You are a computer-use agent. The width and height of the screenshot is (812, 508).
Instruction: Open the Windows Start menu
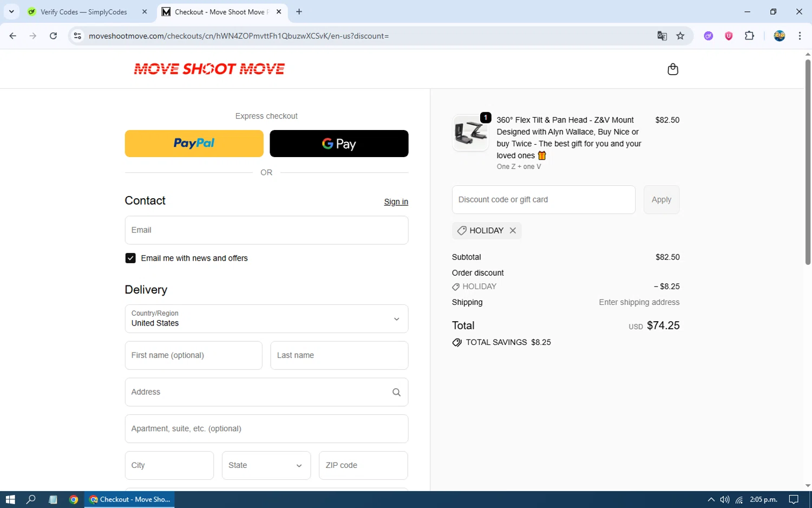pyautogui.click(x=10, y=499)
